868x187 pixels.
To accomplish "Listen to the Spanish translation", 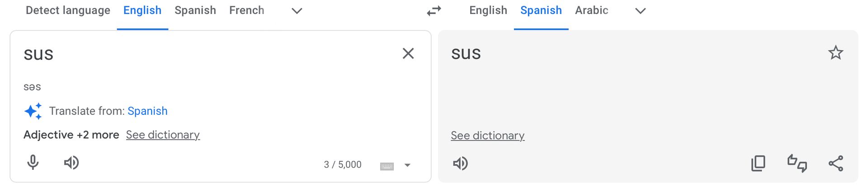I will click(460, 163).
